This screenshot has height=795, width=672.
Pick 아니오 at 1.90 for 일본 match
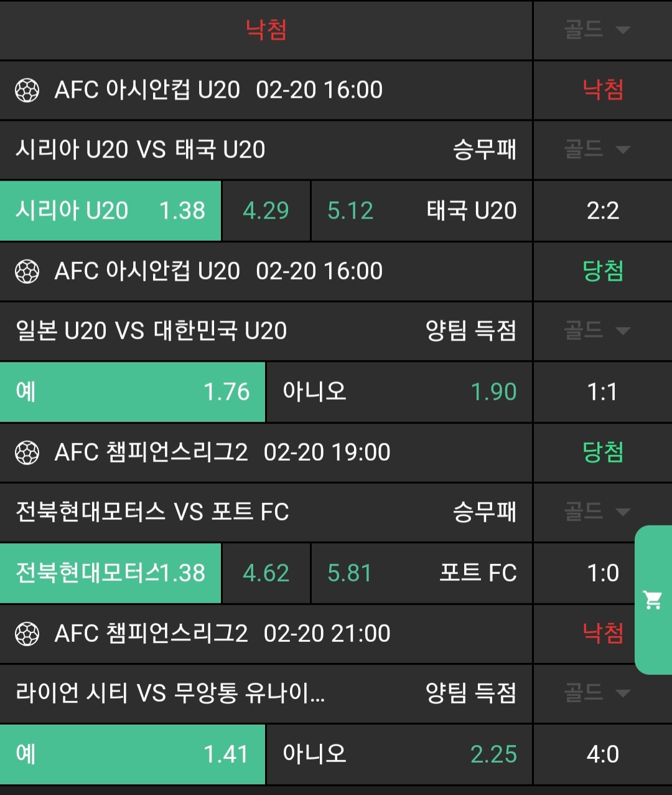[399, 392]
